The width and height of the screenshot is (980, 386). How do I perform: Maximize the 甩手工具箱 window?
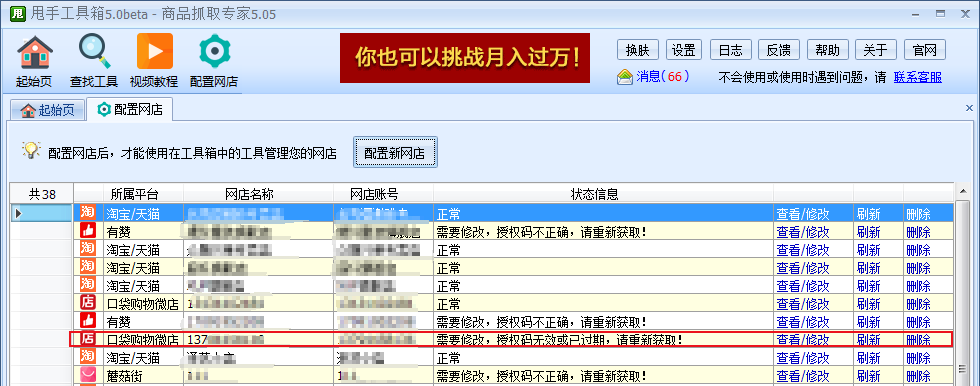[939, 13]
